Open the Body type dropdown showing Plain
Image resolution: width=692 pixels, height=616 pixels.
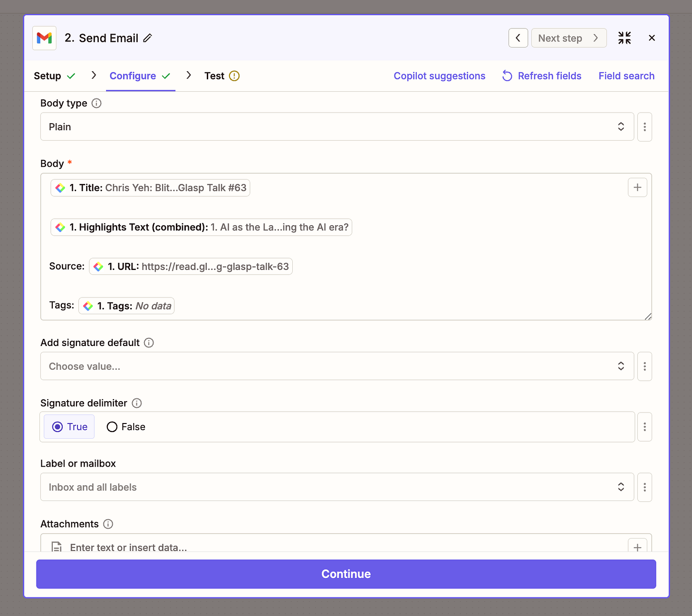click(337, 126)
